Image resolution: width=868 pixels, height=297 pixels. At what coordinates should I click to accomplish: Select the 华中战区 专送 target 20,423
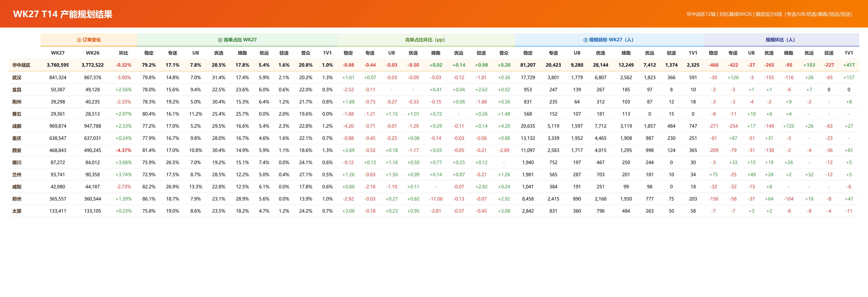pyautogui.click(x=553, y=65)
